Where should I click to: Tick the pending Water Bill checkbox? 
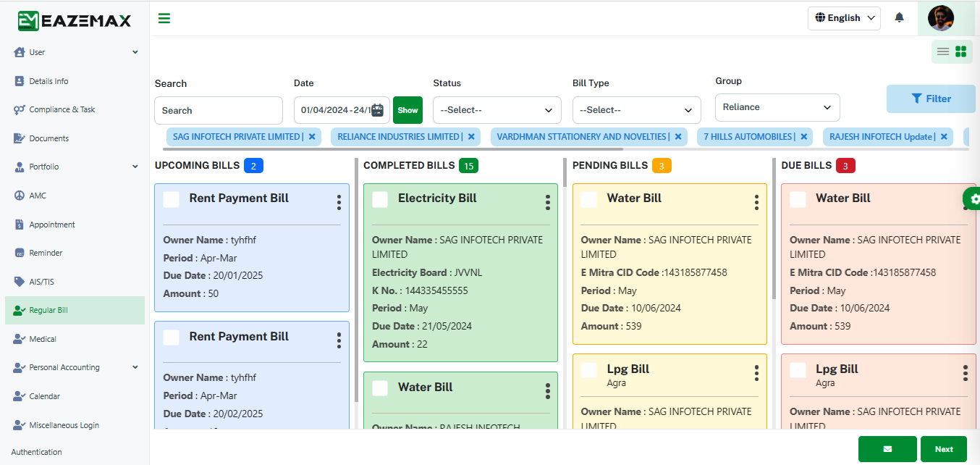pos(589,199)
